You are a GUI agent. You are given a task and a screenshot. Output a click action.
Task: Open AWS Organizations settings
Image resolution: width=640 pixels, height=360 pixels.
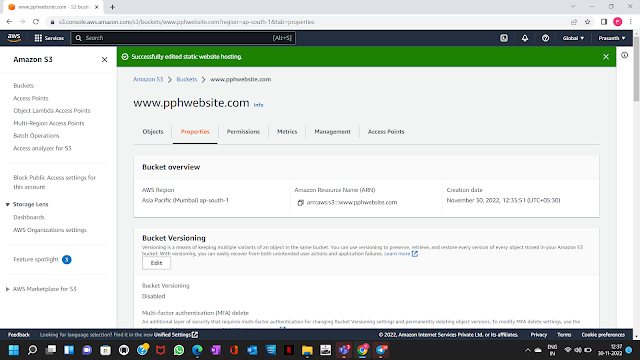(50, 230)
